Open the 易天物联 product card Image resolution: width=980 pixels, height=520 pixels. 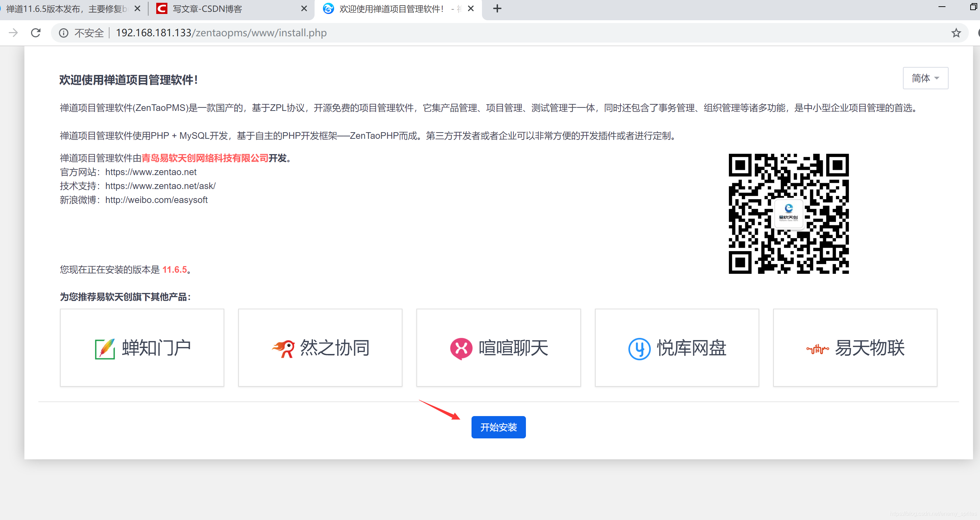tap(855, 348)
